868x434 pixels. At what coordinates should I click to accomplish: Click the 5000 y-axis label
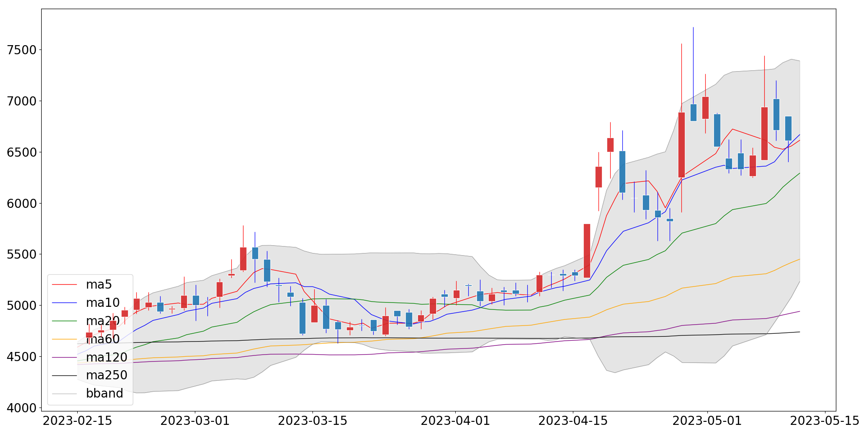[22, 306]
